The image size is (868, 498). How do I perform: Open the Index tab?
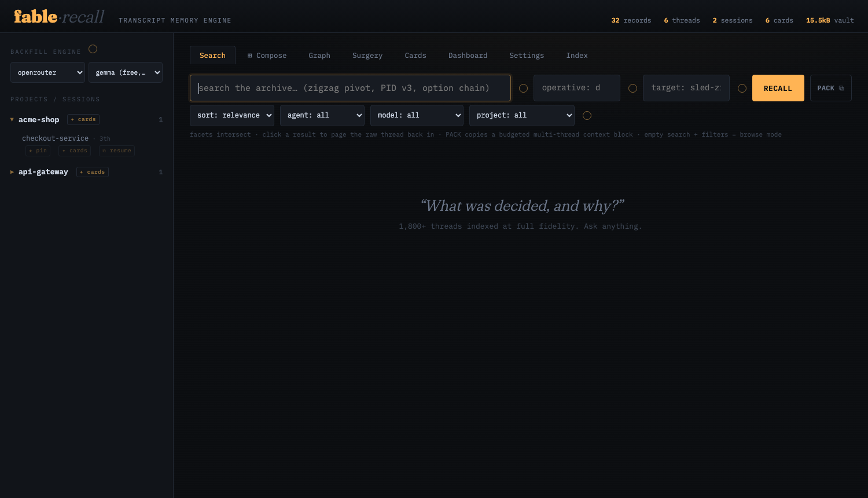point(577,56)
